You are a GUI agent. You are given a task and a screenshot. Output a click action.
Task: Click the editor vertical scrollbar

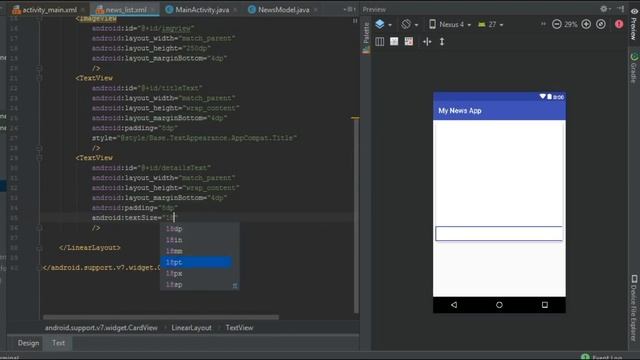point(356,216)
